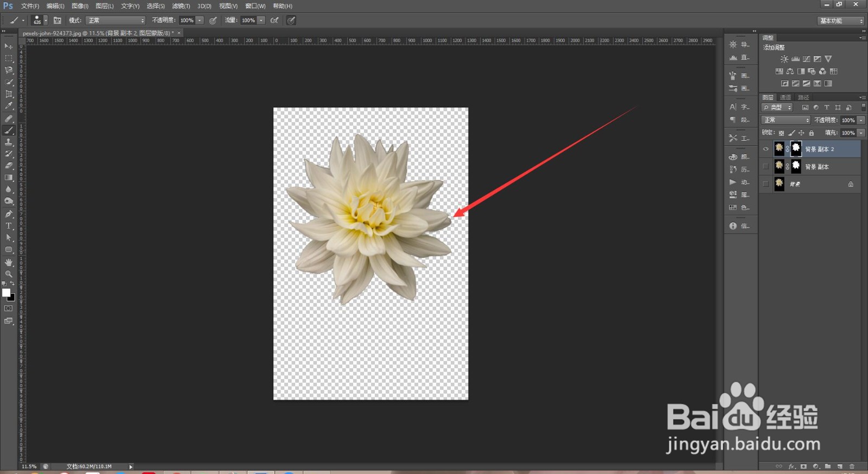Select the Spot Healing Brush tool
868x474 pixels.
pyautogui.click(x=9, y=118)
